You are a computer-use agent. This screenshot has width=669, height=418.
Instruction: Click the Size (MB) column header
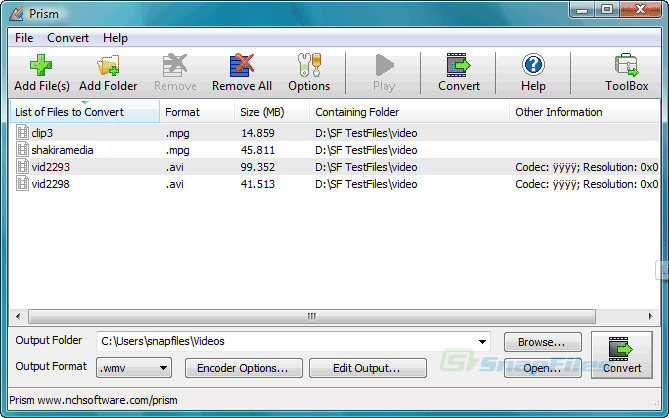click(262, 112)
